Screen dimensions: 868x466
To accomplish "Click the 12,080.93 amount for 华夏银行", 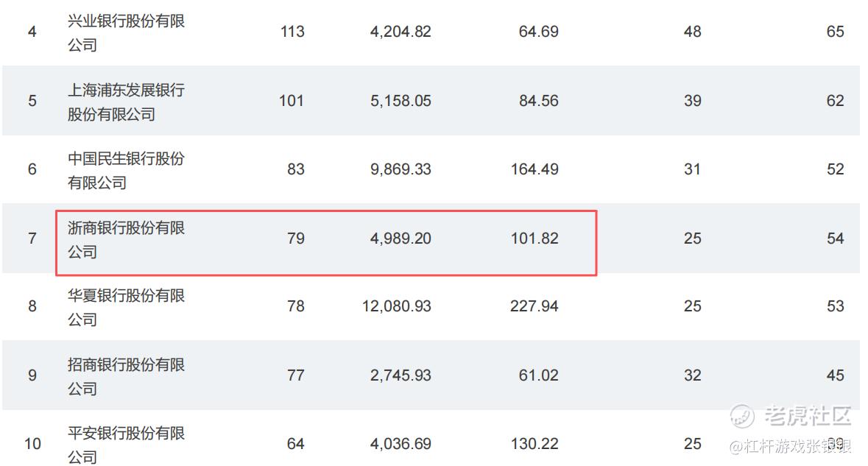I will pos(396,306).
